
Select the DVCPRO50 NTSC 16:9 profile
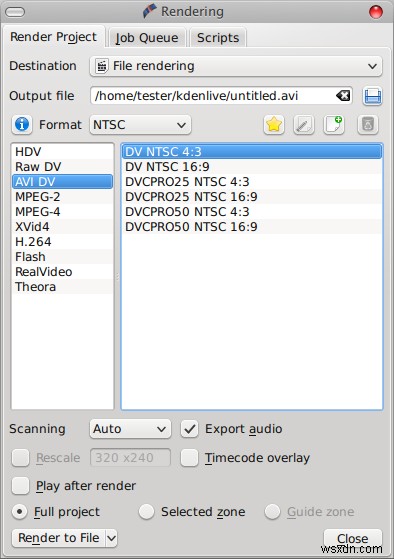pyautogui.click(x=252, y=227)
